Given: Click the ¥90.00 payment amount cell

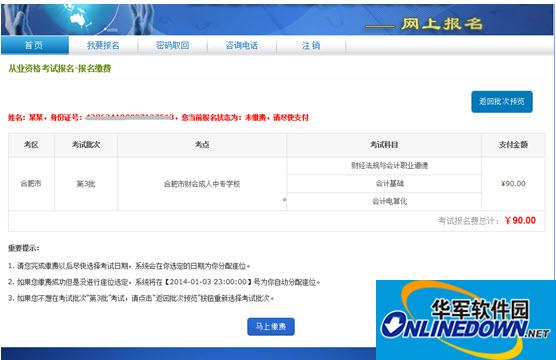Looking at the screenshot, I should tap(513, 184).
